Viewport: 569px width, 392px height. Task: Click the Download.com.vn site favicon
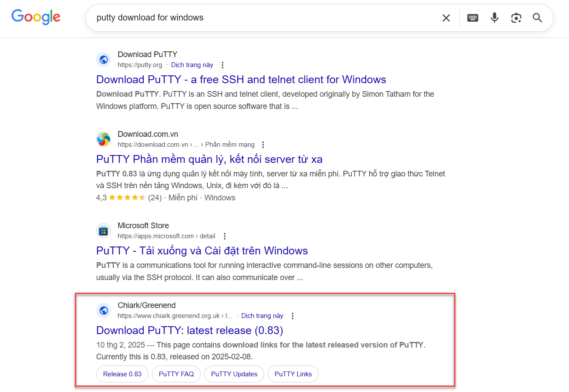click(x=104, y=139)
